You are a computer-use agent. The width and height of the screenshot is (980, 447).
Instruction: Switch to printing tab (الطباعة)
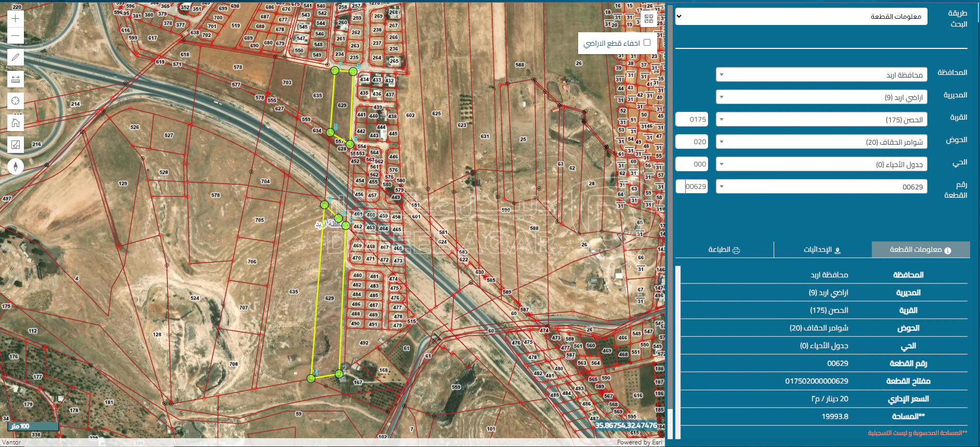724,249
